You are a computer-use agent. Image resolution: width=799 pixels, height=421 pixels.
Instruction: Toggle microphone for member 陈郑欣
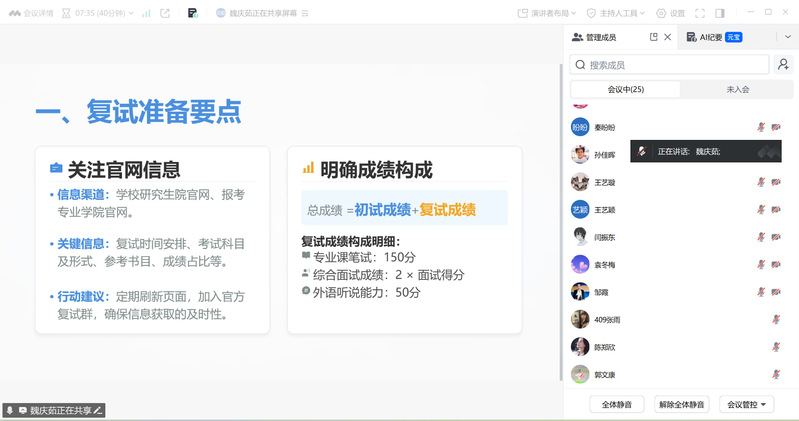[775, 347]
